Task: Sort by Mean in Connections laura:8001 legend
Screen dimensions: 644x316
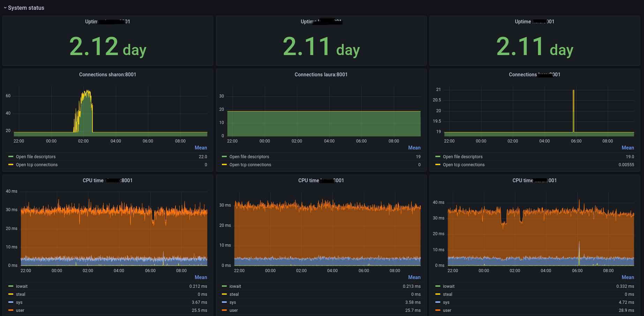Action: (414, 148)
